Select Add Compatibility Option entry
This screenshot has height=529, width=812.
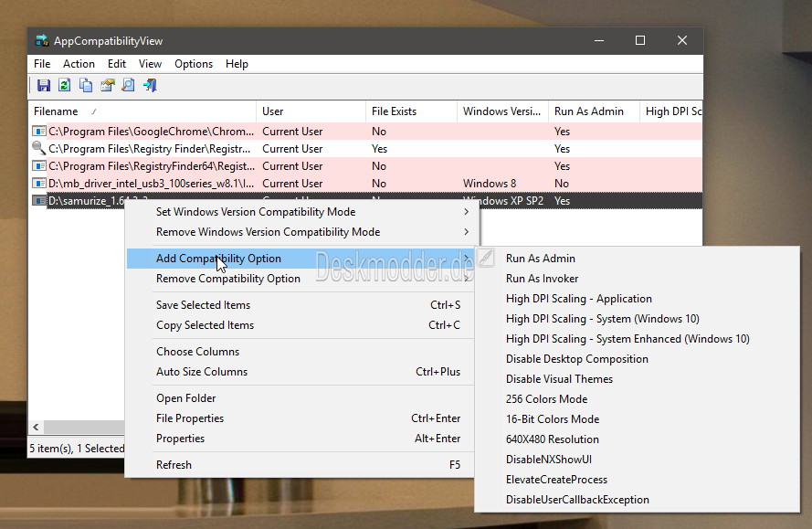pyautogui.click(x=301, y=259)
